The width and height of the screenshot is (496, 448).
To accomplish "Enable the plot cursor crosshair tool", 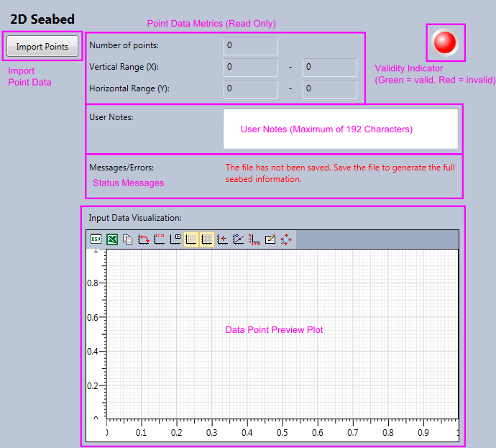I will pos(223,239).
